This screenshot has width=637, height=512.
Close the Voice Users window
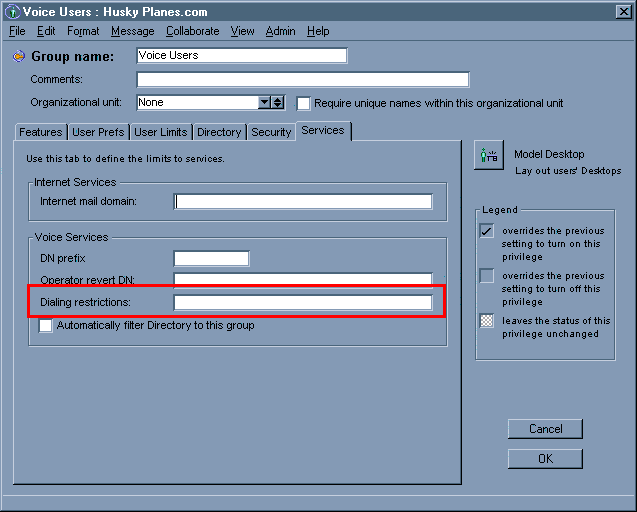pyautogui.click(x=623, y=11)
